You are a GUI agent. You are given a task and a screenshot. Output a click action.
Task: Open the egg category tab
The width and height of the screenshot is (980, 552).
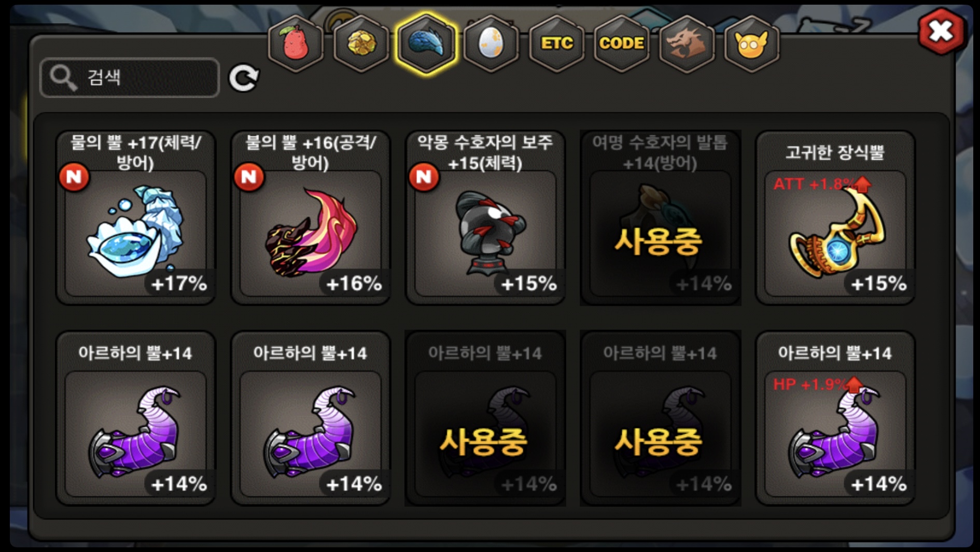tap(491, 44)
